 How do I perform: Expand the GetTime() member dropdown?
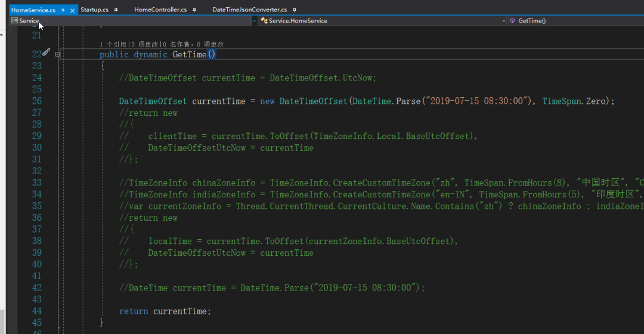click(x=572, y=21)
